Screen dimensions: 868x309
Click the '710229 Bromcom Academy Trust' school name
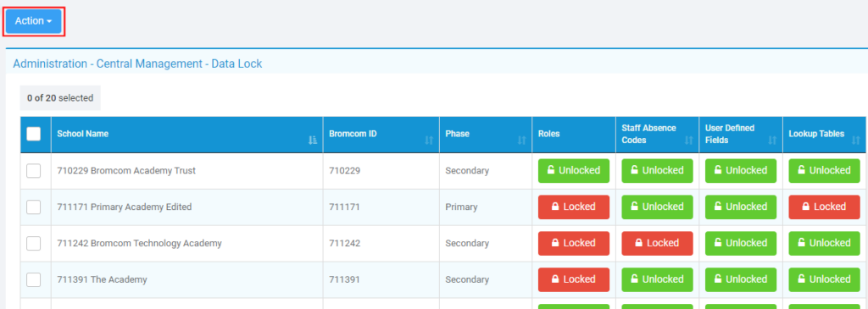pos(126,171)
